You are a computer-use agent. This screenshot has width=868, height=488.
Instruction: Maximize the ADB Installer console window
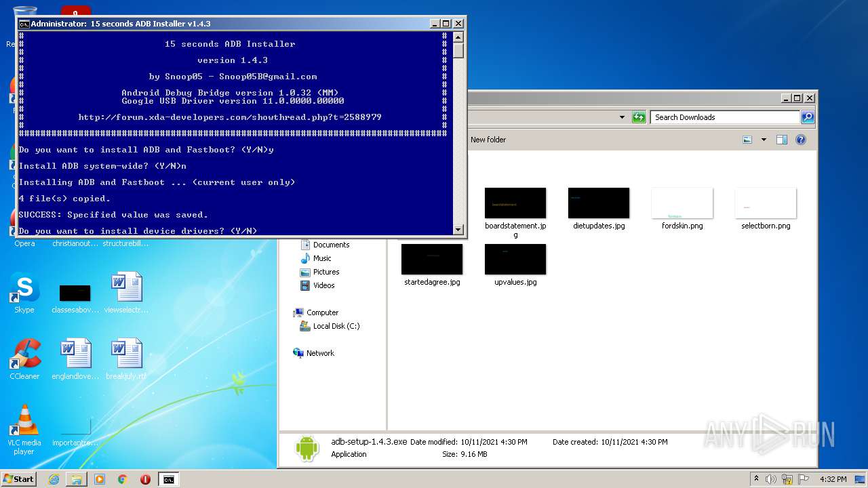[x=446, y=24]
